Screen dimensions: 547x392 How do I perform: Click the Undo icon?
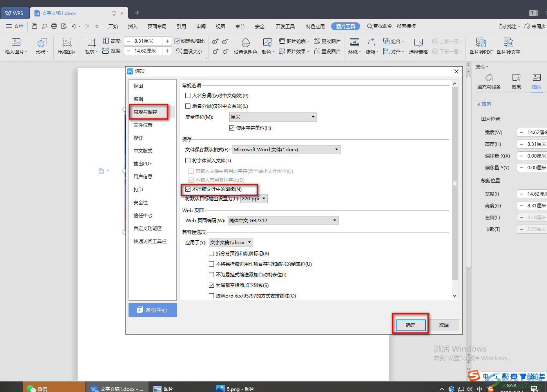click(74, 26)
